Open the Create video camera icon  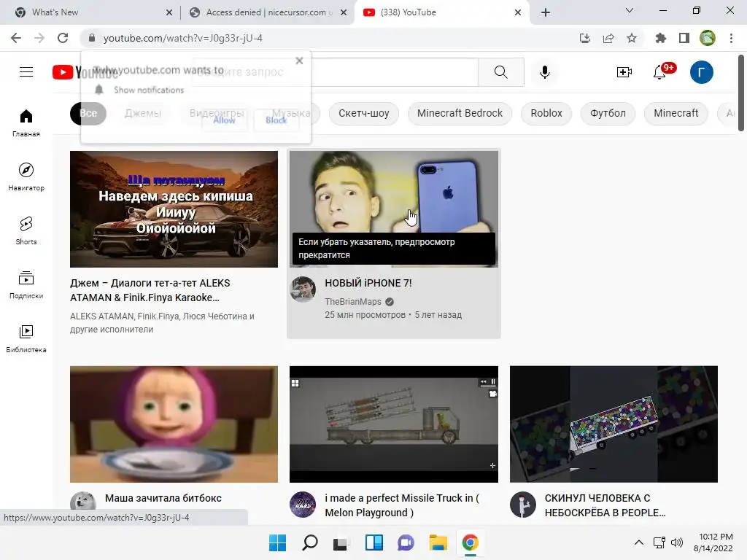coord(624,72)
